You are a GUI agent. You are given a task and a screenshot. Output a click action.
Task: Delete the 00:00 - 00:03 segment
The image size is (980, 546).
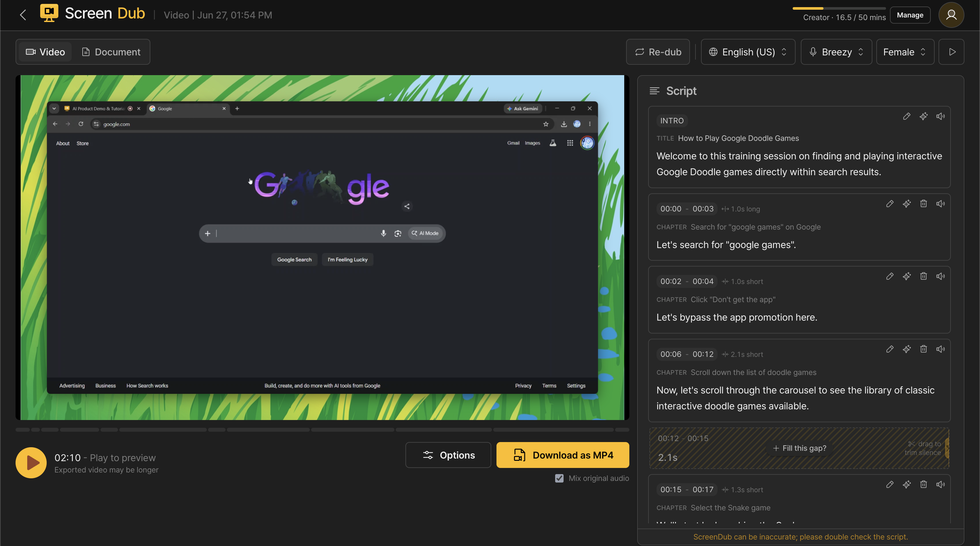point(923,204)
